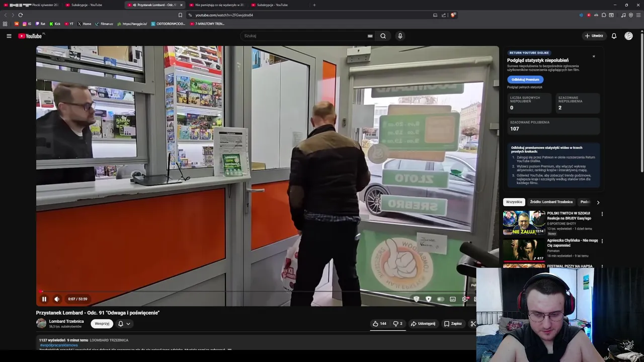Click the youtube.com address bar URL
The image size is (644, 362).
coord(224,15)
